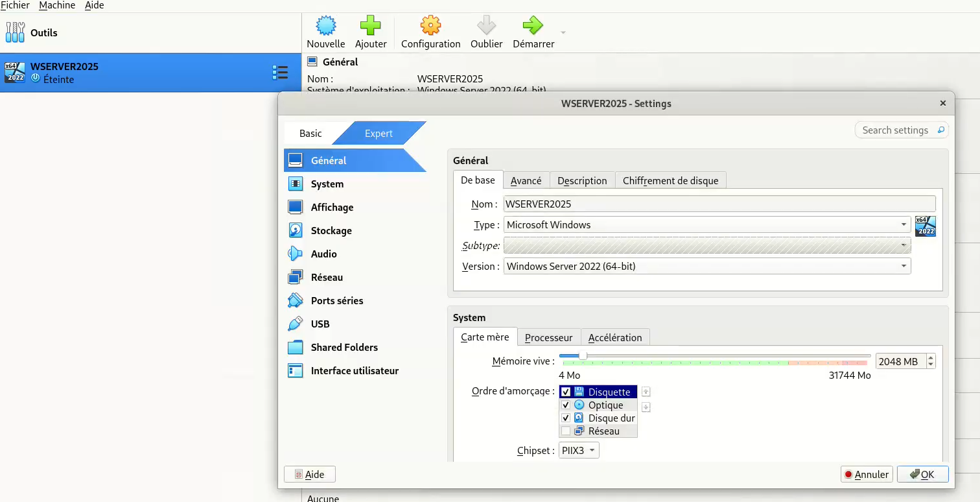Open Shared Folders settings
Viewport: 980px width, 502px height.
[x=344, y=347]
